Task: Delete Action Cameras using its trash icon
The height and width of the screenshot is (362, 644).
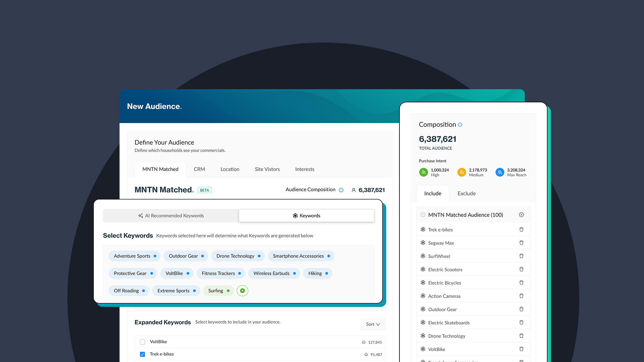Action: (521, 296)
